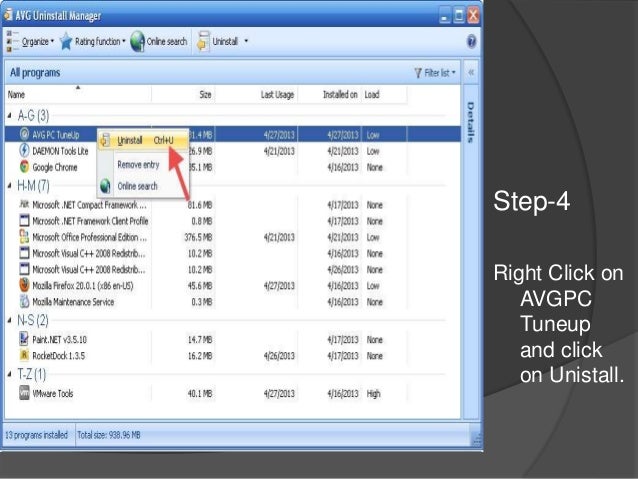
Task: Click the VMware Tools icon
Action: (x=24, y=393)
